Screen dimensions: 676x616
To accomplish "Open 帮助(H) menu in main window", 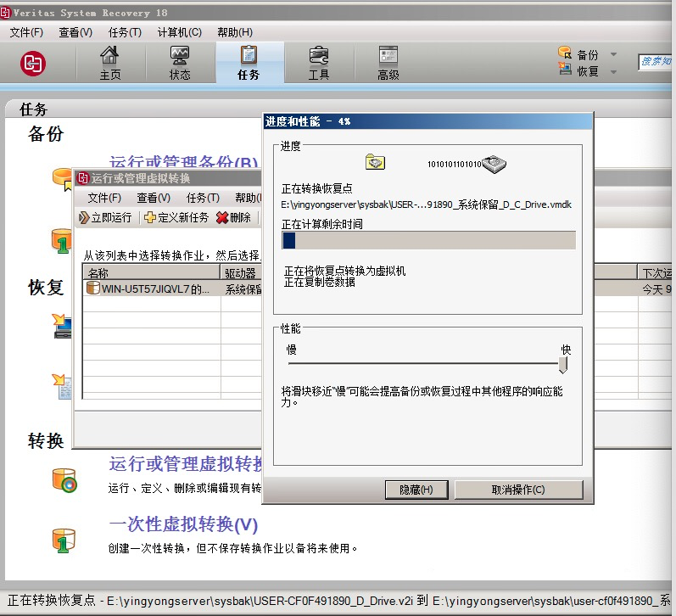I will tap(235, 32).
